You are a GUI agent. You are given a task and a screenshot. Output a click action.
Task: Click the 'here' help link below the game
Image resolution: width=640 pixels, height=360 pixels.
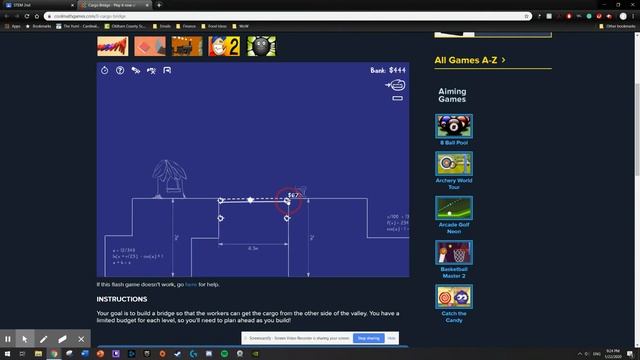(191, 284)
